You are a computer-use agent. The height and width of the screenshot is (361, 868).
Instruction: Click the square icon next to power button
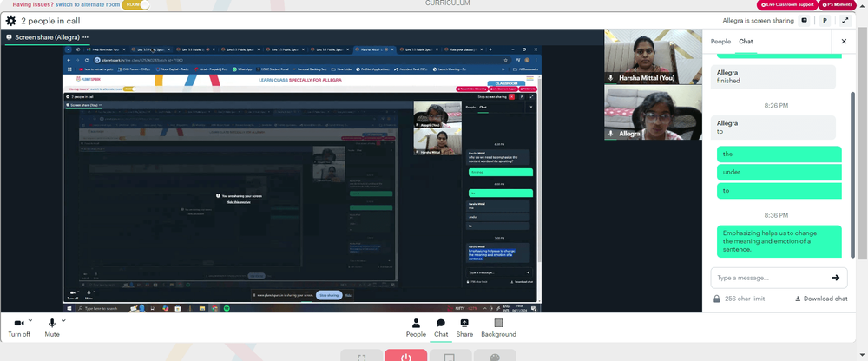(x=450, y=356)
